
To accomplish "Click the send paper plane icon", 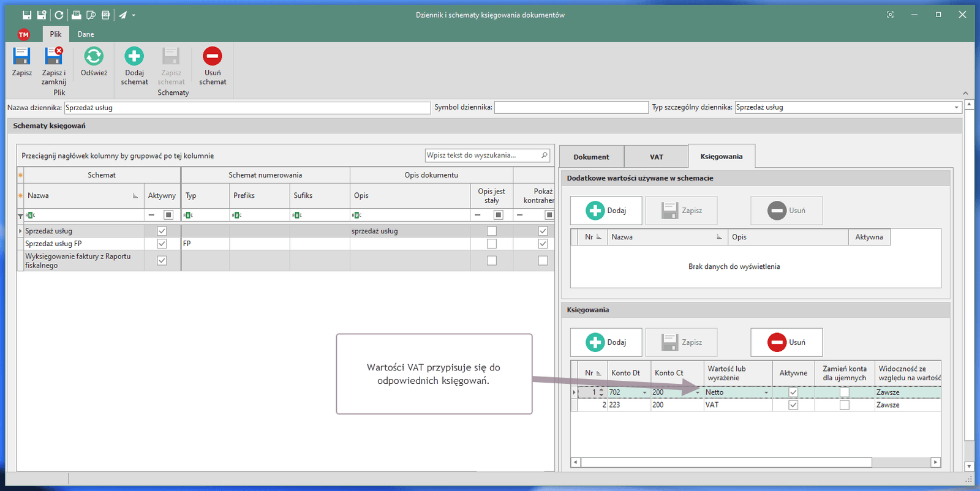I will point(123,15).
